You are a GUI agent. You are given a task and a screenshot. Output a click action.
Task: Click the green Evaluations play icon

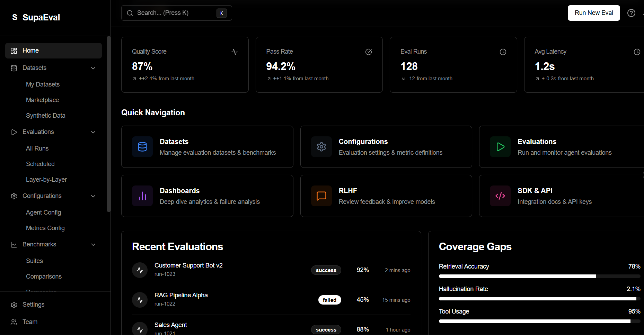[x=500, y=147]
